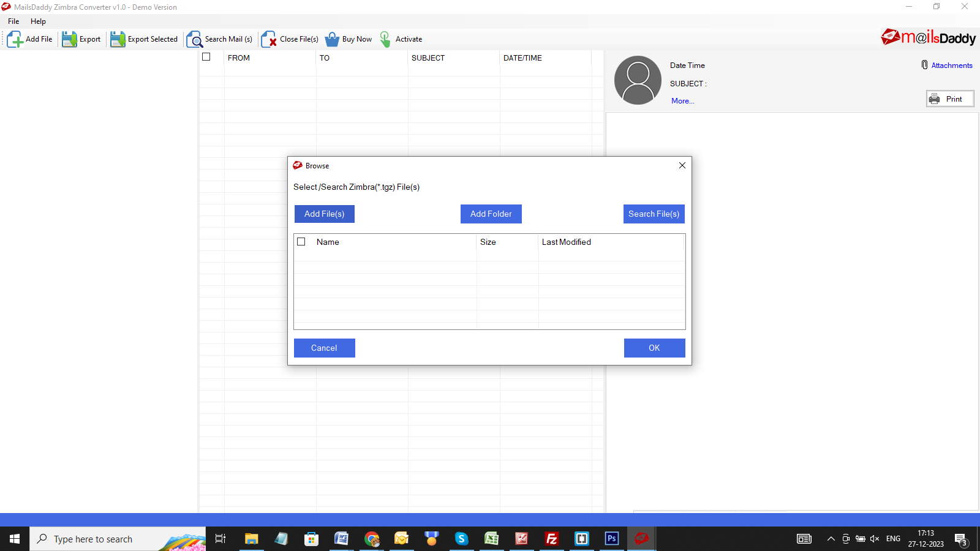The width and height of the screenshot is (980, 551).
Task: Open File Explorer from the taskbar
Action: pyautogui.click(x=251, y=539)
